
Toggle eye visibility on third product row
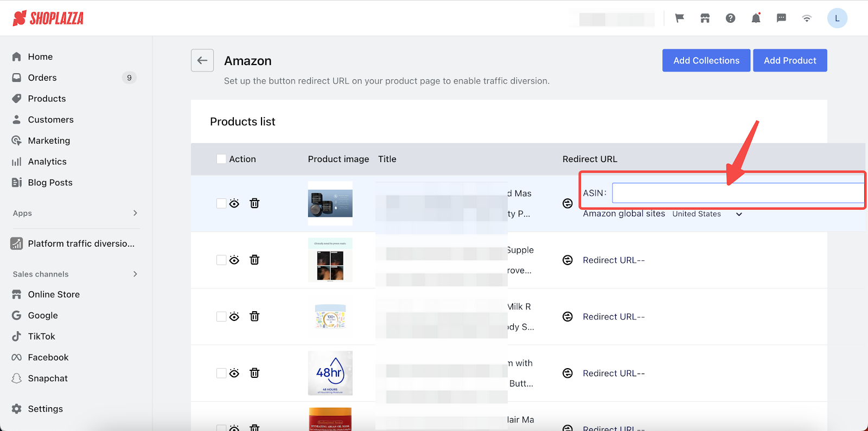click(x=234, y=317)
